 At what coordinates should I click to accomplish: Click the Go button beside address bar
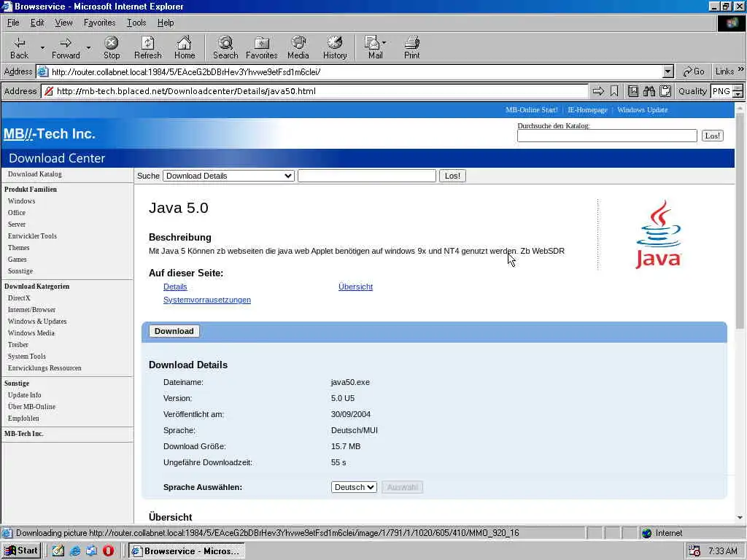(693, 71)
